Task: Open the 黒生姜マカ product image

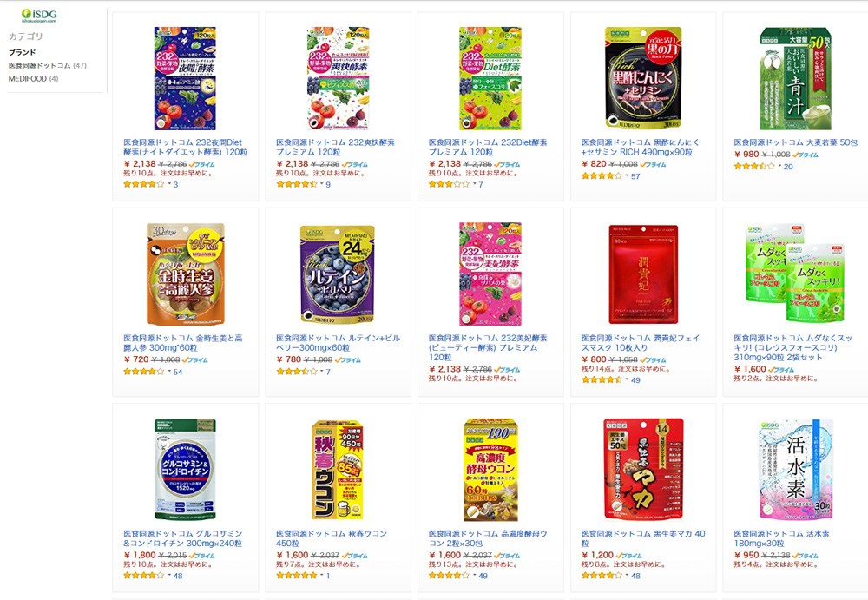Action: (x=642, y=469)
